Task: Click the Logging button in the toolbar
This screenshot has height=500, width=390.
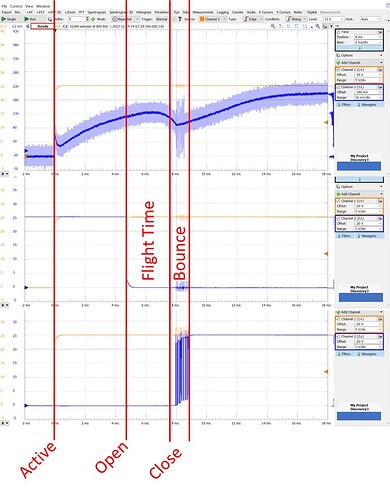Action: [x=223, y=12]
